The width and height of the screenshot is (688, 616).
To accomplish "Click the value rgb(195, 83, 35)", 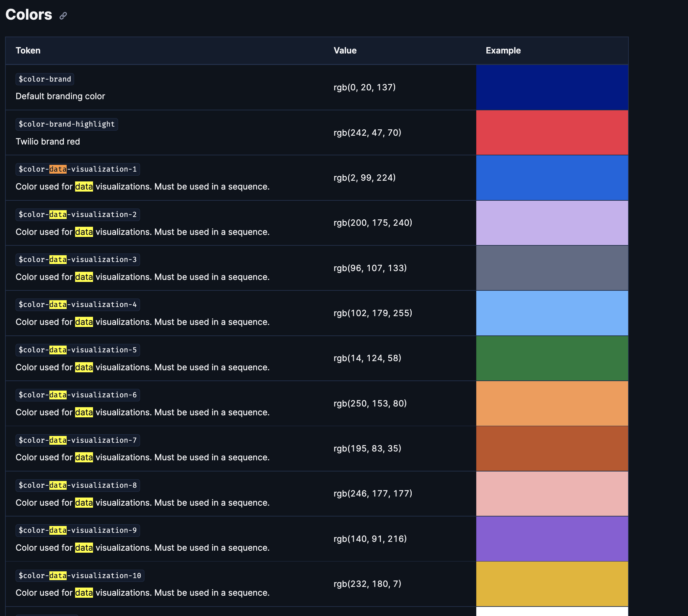I will [x=367, y=448].
